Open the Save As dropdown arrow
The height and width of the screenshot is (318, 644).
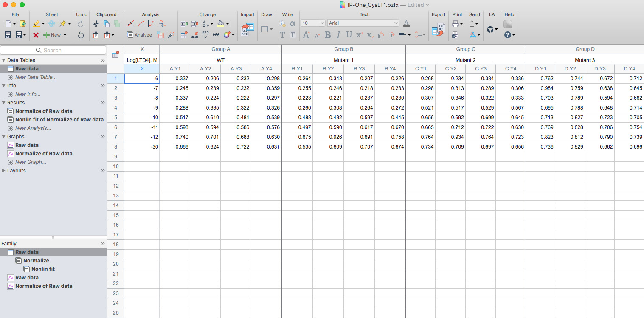coord(25,35)
